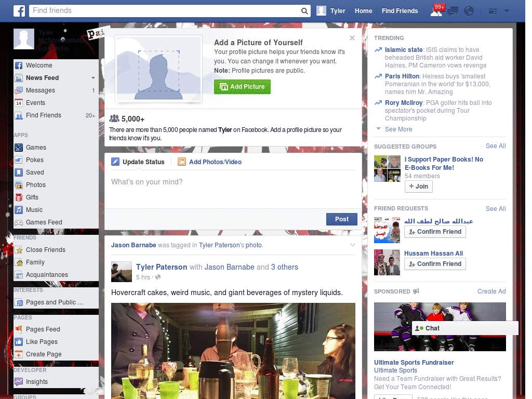Click See All for Friend Requests
This screenshot has width=532, height=399.
[496, 209]
